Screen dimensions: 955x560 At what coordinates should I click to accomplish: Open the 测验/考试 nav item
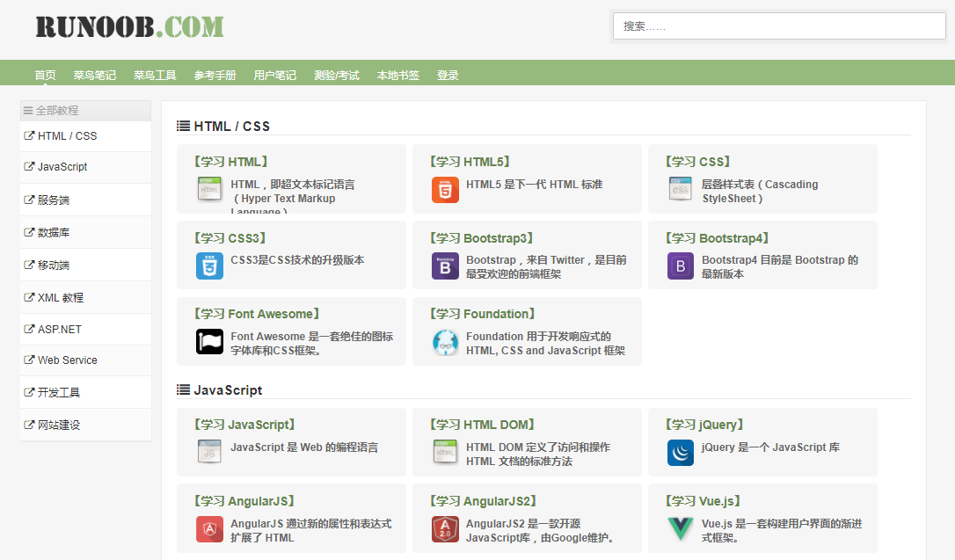click(337, 75)
